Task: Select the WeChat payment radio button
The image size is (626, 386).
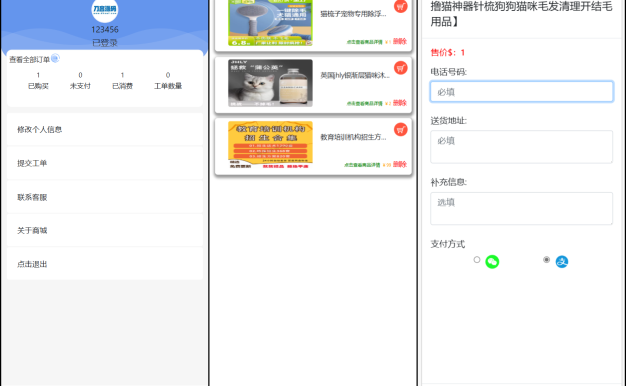Action: click(477, 260)
